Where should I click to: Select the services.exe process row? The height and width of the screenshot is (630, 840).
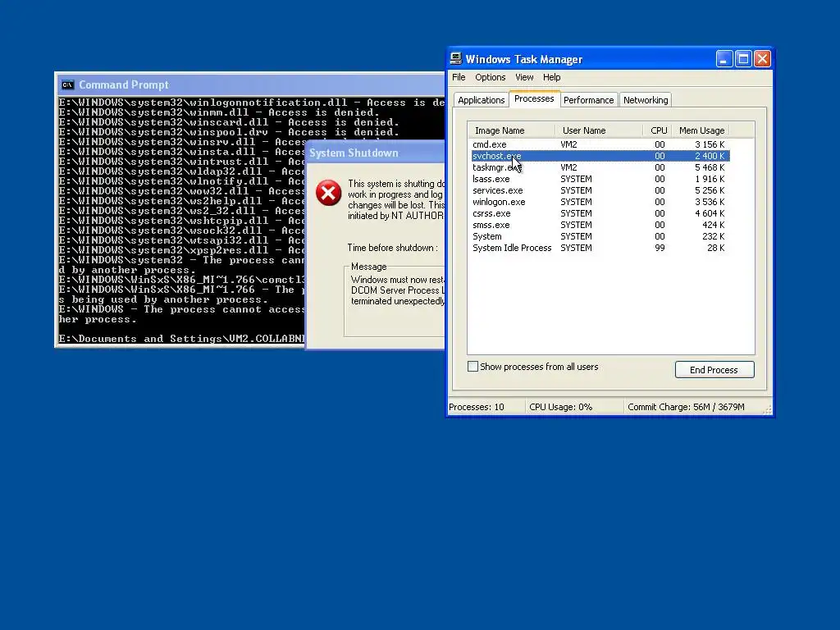pos(600,190)
